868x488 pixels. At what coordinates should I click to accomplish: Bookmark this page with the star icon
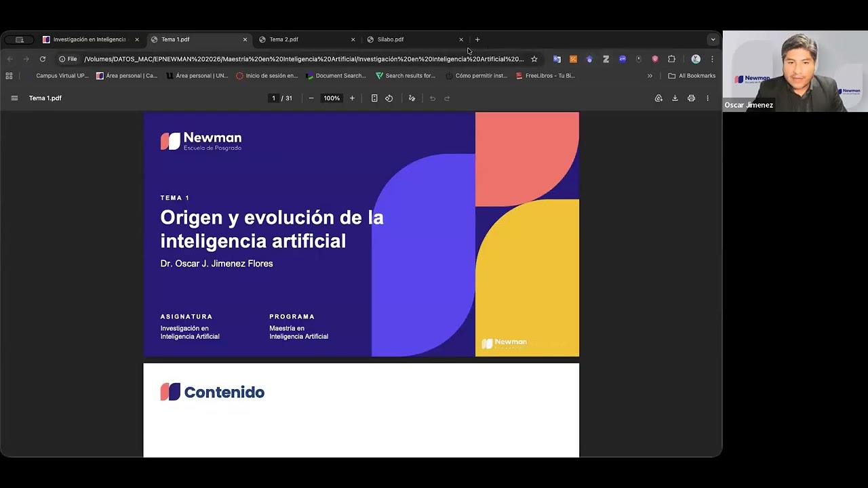534,59
